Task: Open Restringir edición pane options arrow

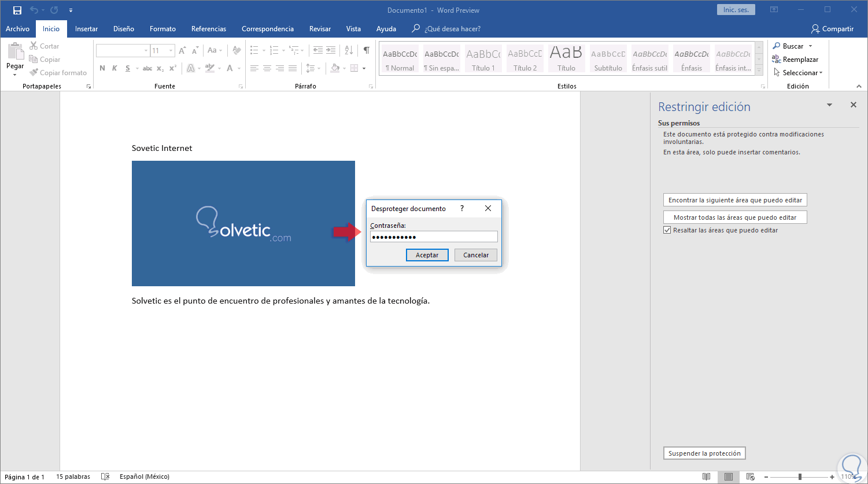Action: click(829, 105)
